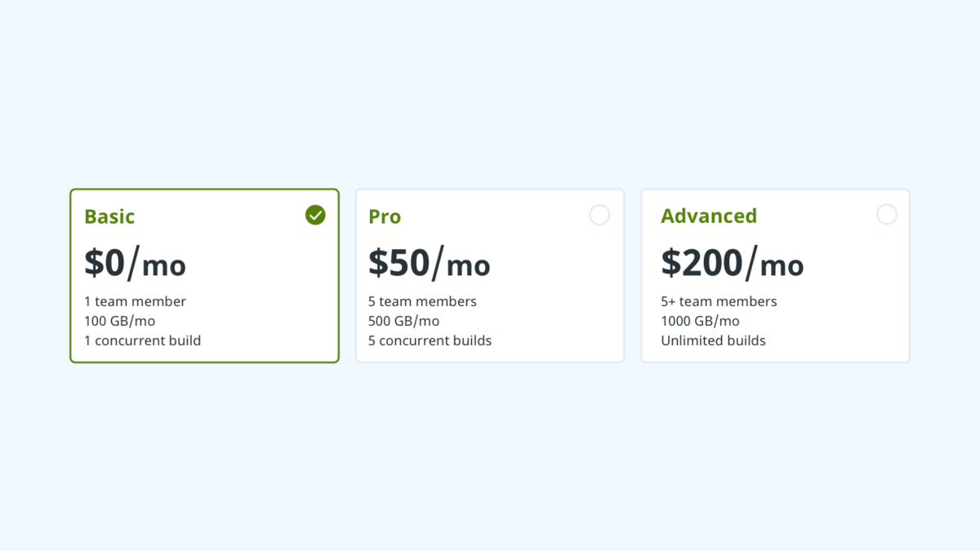Click the Advanced plan title
The width and height of the screenshot is (980, 551).
(709, 216)
